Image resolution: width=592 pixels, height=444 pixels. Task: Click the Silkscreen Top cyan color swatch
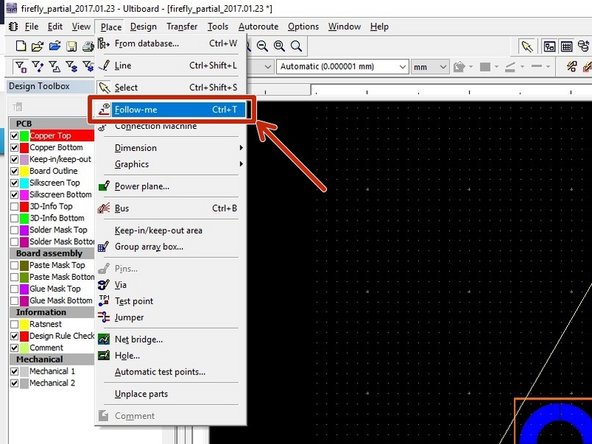tap(24, 183)
